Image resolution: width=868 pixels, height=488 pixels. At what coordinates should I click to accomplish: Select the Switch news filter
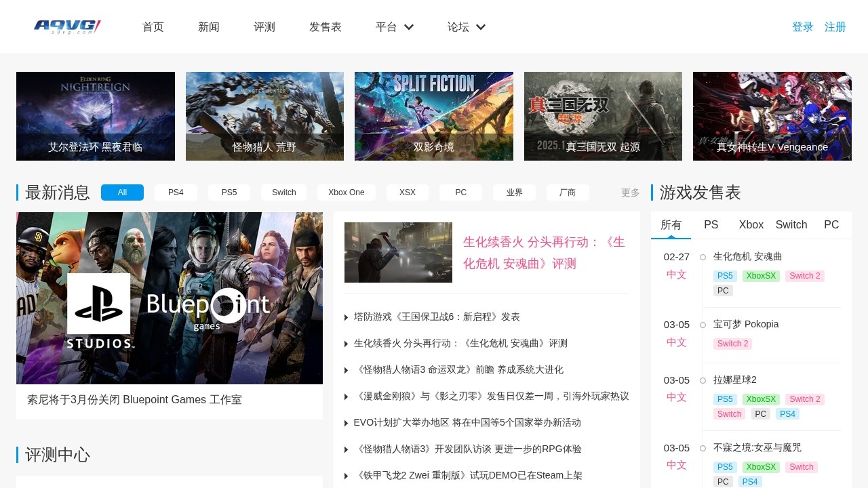tap(283, 192)
